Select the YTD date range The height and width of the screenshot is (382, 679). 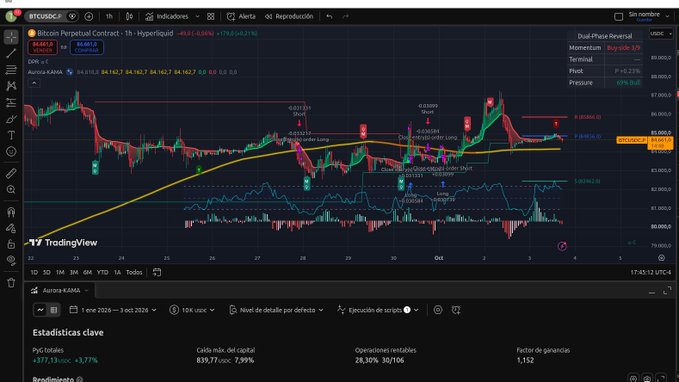coord(103,272)
